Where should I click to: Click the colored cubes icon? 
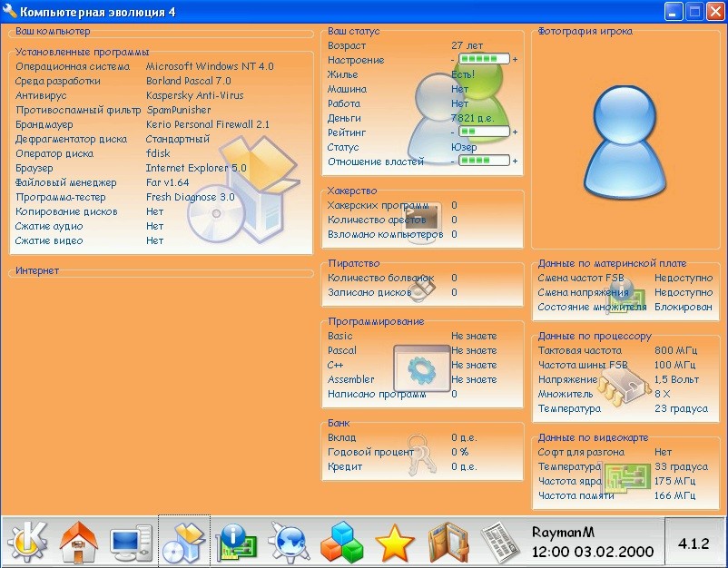coord(342,542)
